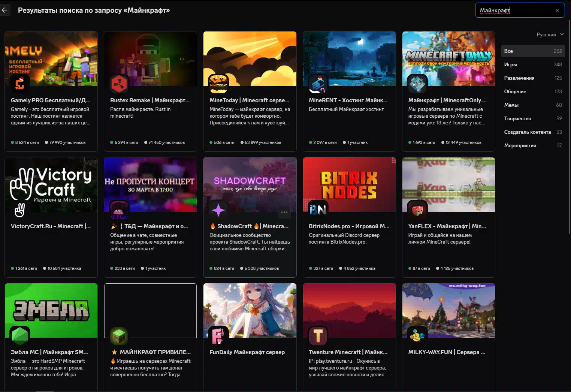Click the MinecraftOnly server icon
Screen dimensions: 571x392
click(x=417, y=84)
